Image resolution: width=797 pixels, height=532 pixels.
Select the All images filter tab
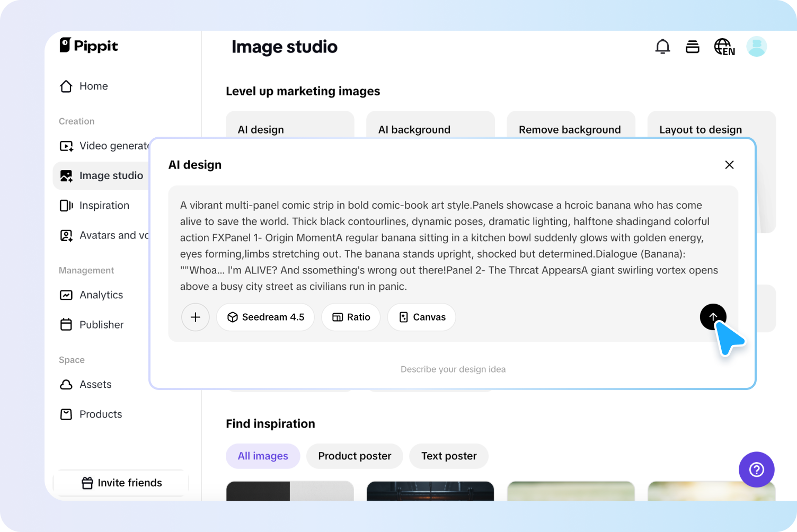tap(263, 456)
